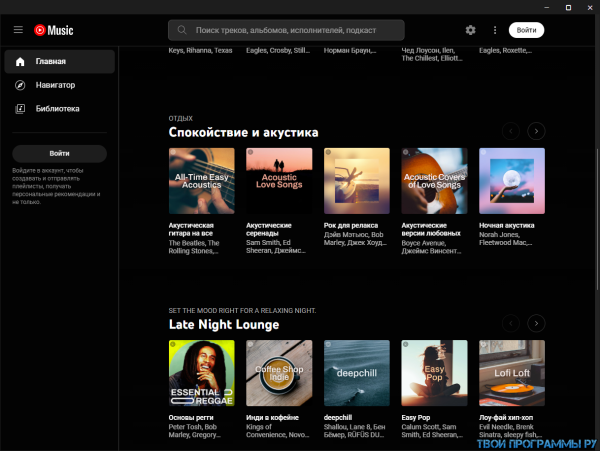Image resolution: width=600 pixels, height=451 pixels.
Task: Click the Акустическая гитара на все title
Action: pos(191,230)
